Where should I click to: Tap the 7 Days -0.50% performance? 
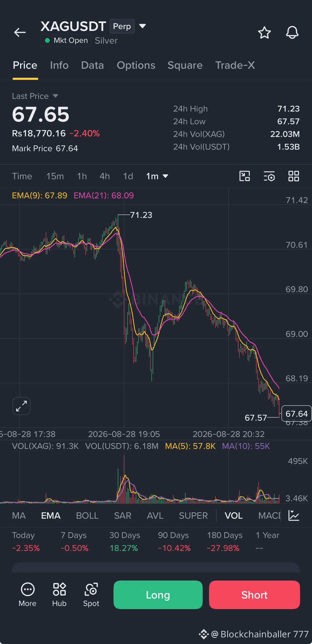pos(74,542)
